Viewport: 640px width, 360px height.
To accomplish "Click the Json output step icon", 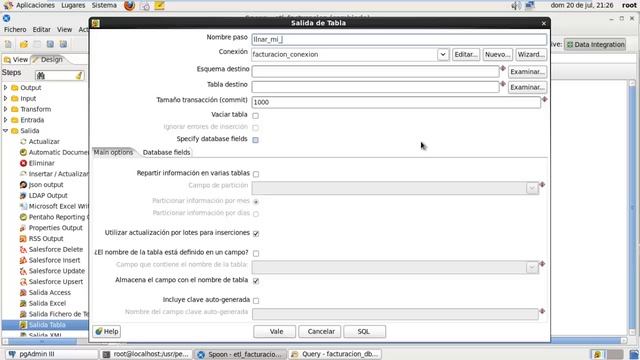I will (x=23, y=185).
